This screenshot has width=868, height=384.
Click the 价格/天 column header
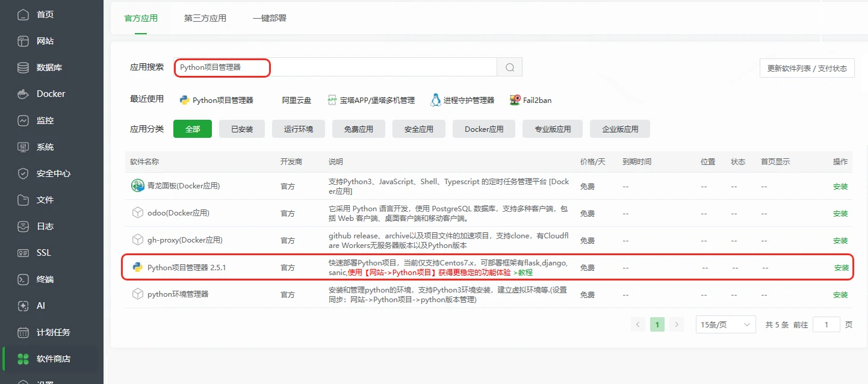pyautogui.click(x=592, y=162)
